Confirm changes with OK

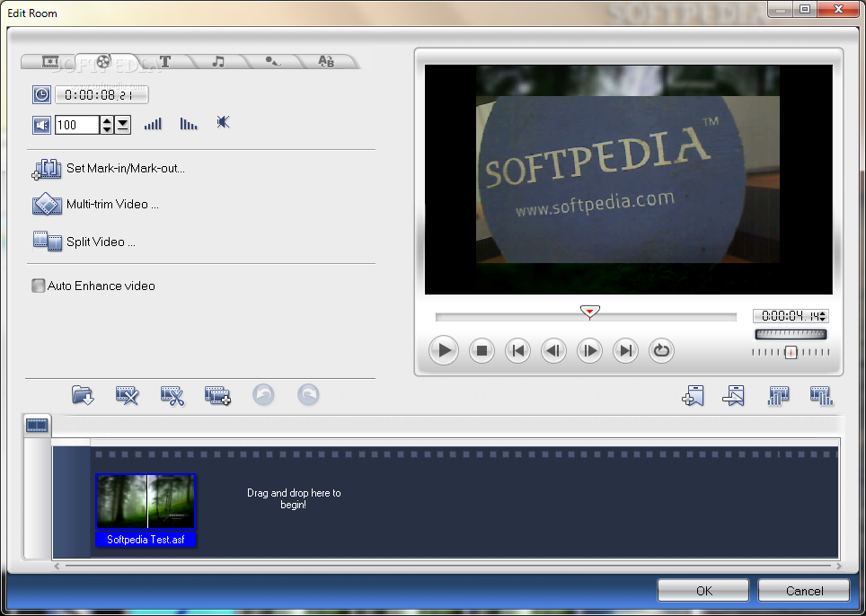[x=703, y=591]
